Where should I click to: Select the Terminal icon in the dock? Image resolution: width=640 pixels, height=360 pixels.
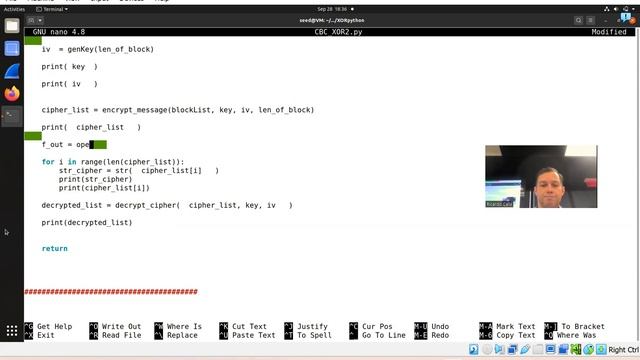(x=12, y=116)
